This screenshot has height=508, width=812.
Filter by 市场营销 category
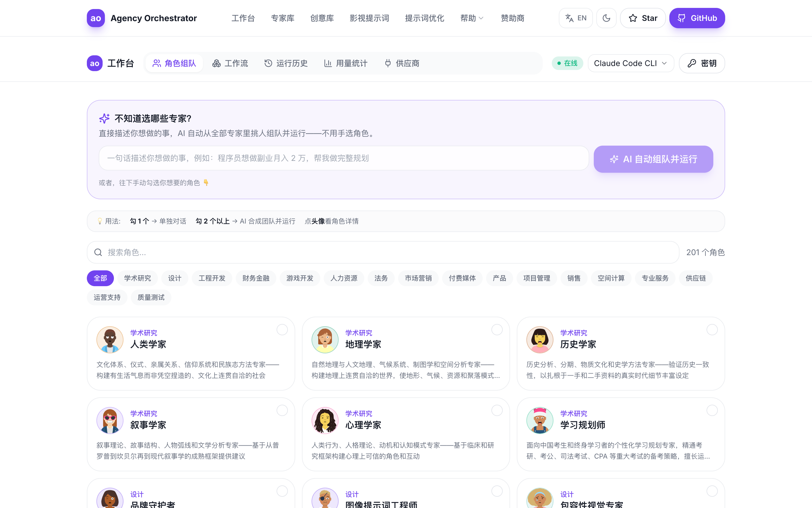tap(418, 278)
